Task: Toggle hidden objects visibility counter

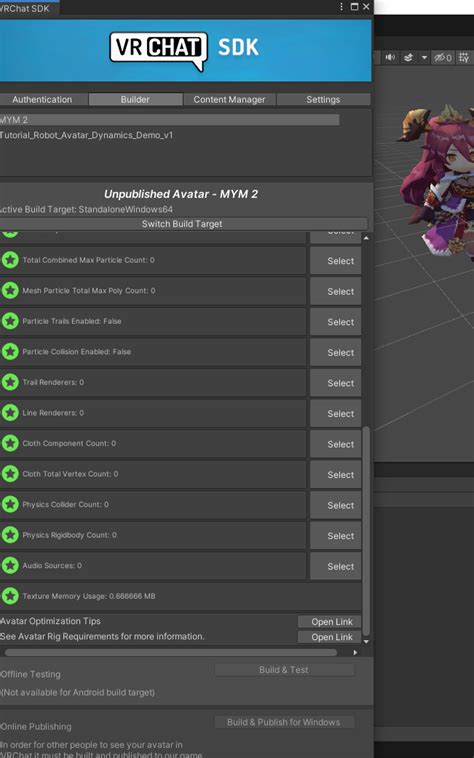Action: [x=443, y=58]
